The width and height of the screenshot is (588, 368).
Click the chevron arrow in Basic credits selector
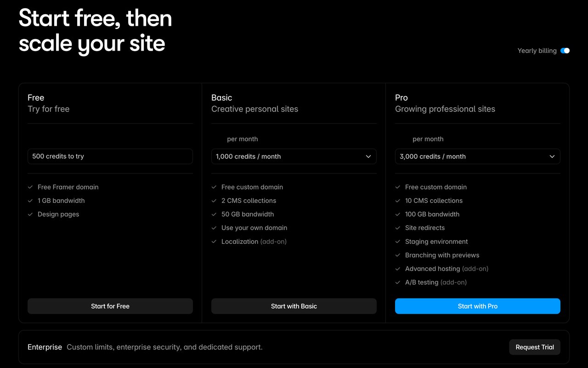[368, 156]
